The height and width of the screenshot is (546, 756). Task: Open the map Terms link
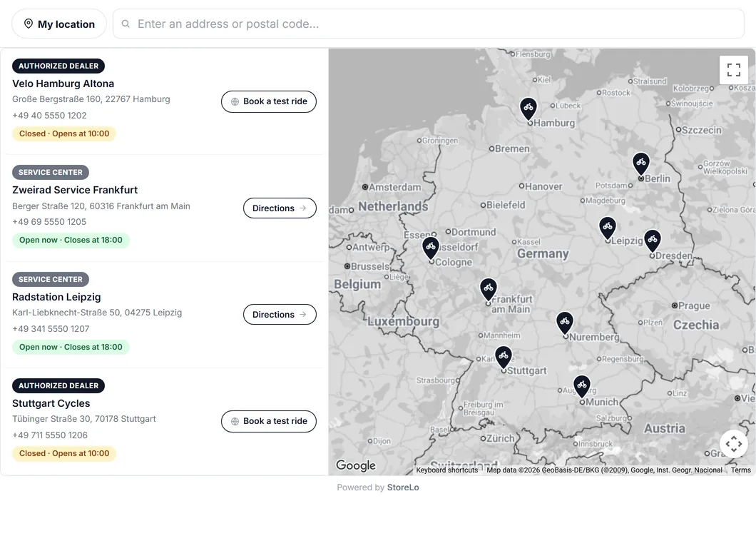pos(740,470)
